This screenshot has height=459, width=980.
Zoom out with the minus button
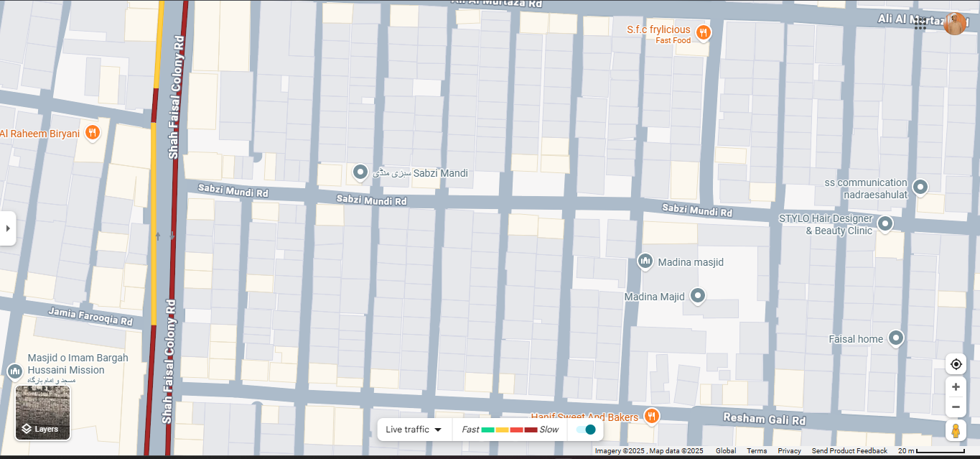[956, 407]
